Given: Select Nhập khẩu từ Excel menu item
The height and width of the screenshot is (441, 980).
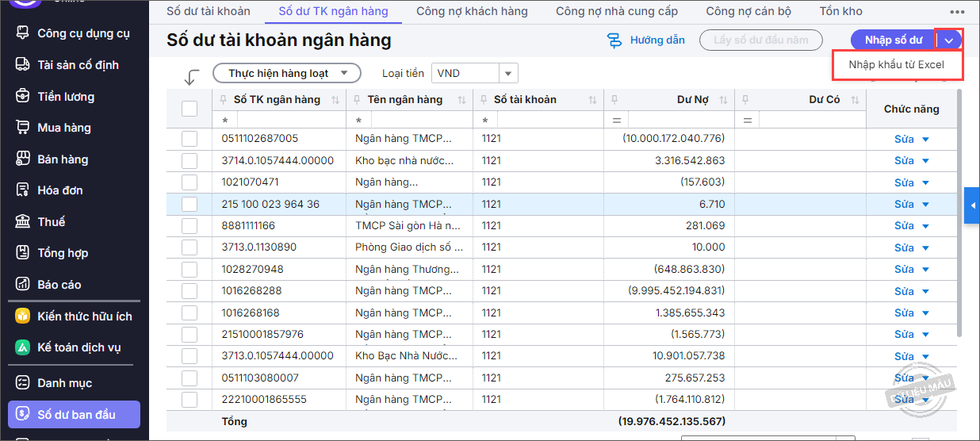Looking at the screenshot, I should (897, 65).
